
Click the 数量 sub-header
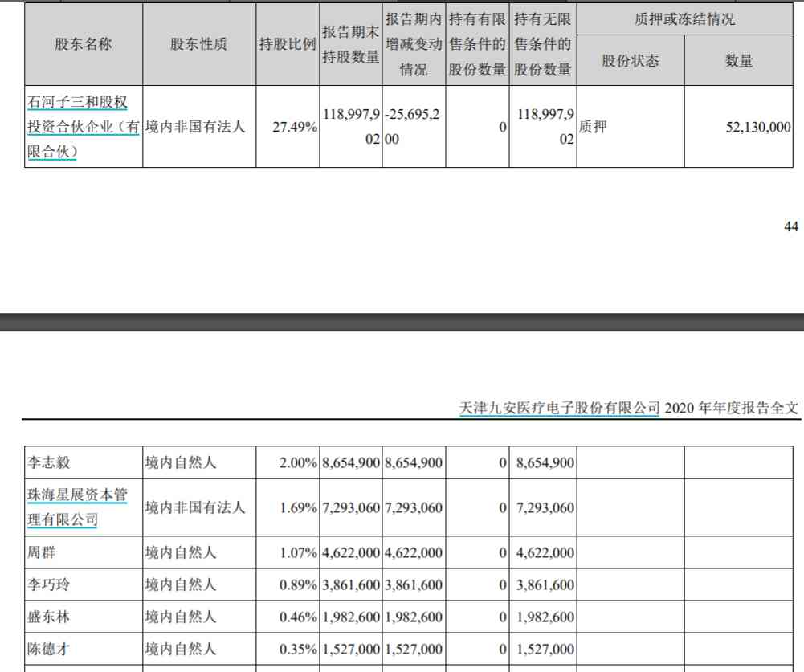pos(739,61)
